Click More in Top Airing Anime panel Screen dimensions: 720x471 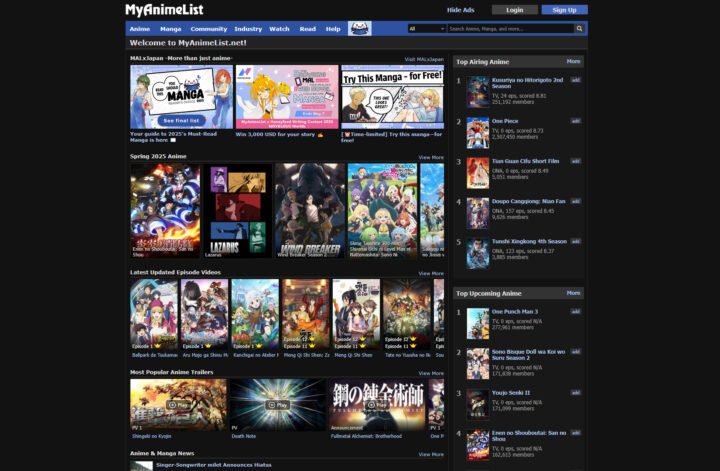574,61
